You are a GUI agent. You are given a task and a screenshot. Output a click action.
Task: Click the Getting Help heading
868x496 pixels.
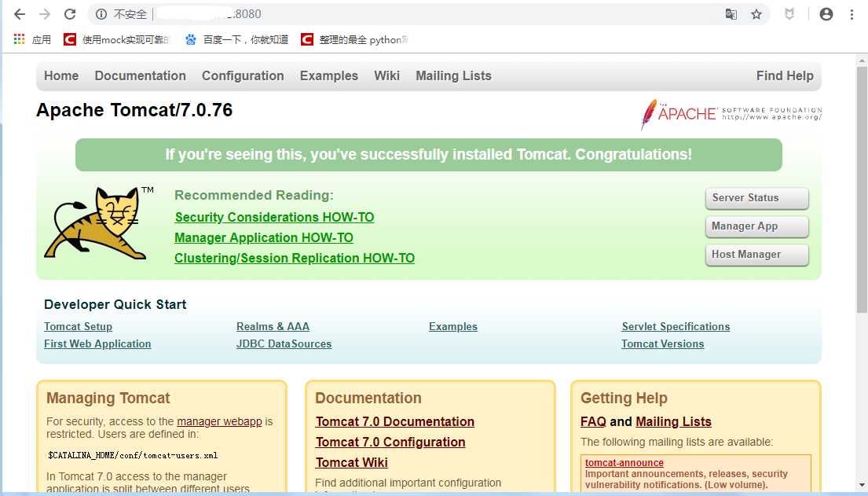pos(624,398)
